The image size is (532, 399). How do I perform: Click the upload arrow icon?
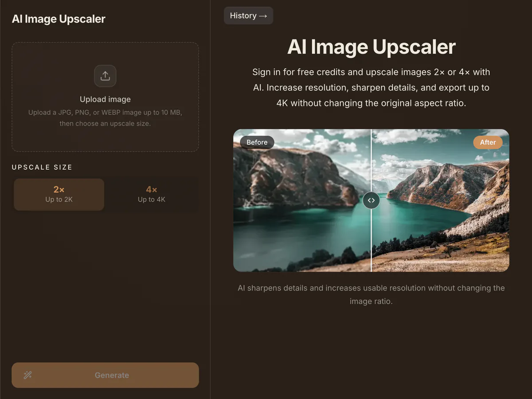[105, 76]
